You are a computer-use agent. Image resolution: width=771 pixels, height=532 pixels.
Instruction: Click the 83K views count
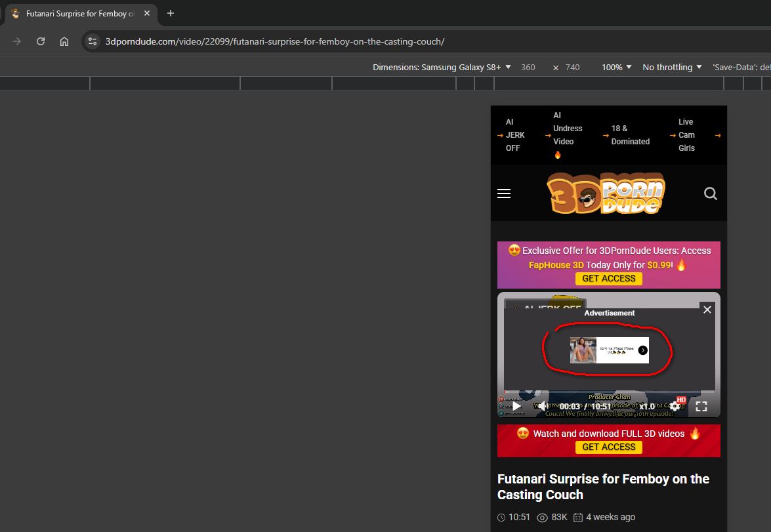pos(559,518)
